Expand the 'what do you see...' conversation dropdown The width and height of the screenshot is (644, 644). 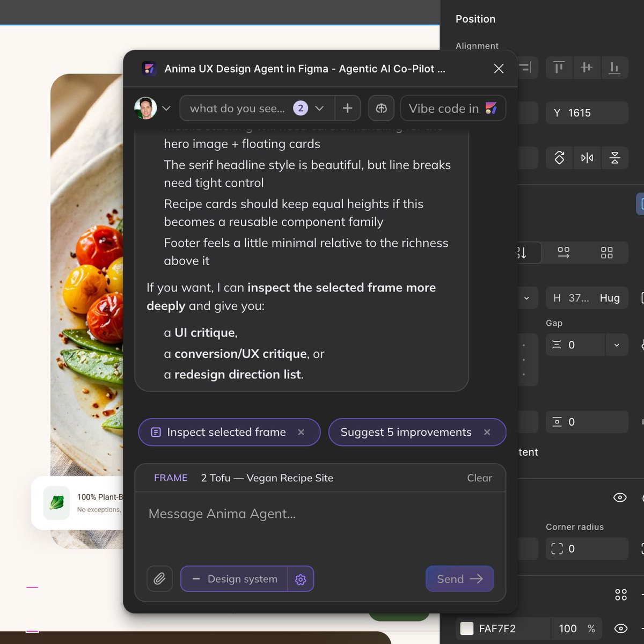[x=319, y=108]
